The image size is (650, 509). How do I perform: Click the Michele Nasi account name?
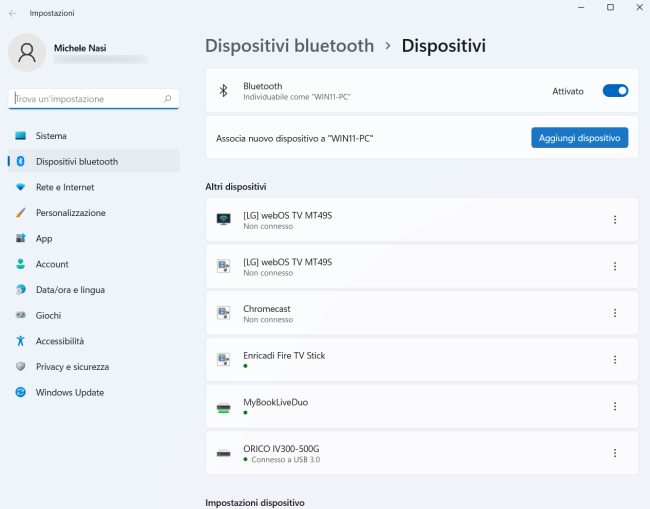80,48
